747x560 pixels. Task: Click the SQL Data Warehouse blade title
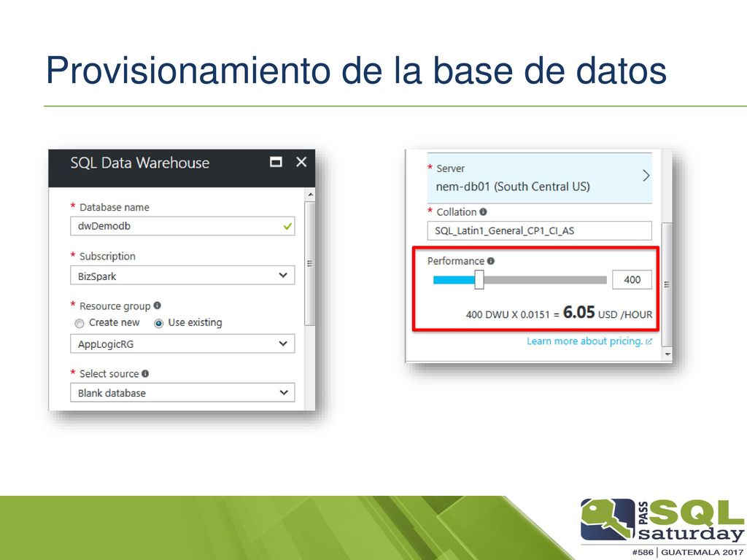click(139, 163)
